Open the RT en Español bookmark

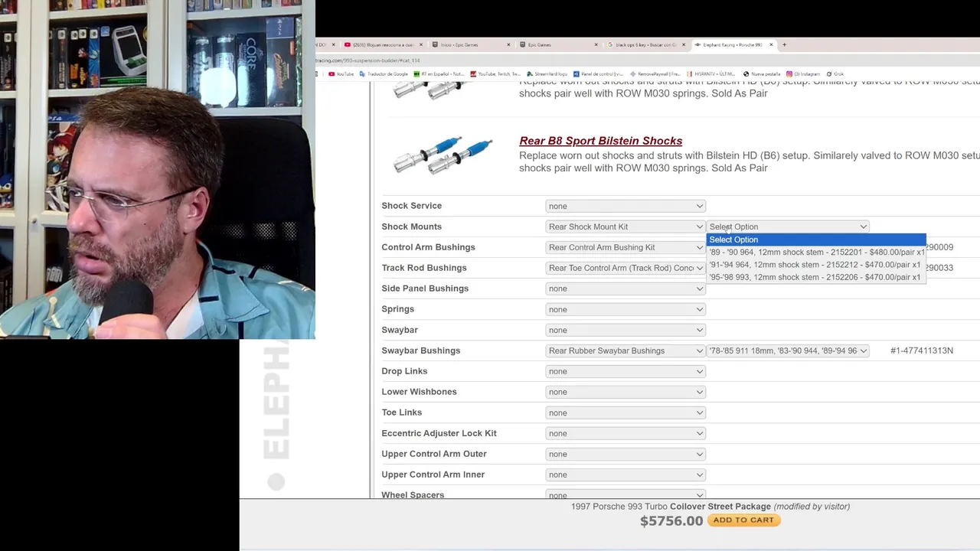tap(439, 74)
